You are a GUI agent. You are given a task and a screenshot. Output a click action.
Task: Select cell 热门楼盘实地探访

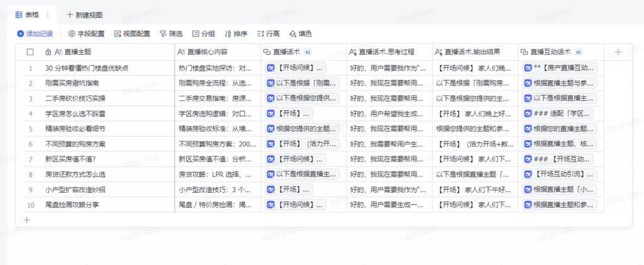[x=218, y=68]
